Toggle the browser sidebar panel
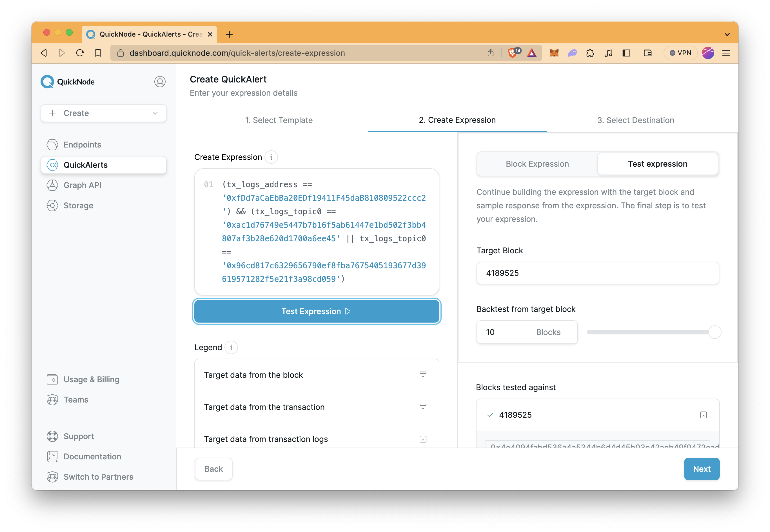Screen dimensions: 770x532 [626, 53]
